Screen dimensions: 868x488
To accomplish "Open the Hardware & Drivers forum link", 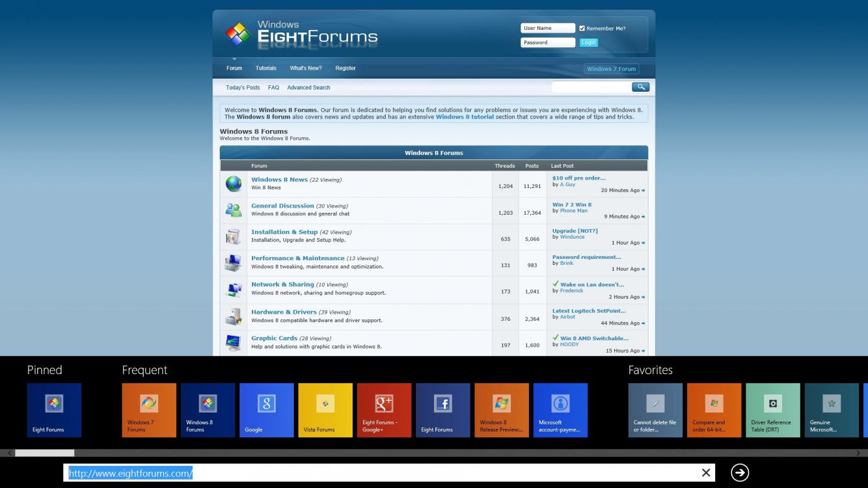I will (284, 312).
